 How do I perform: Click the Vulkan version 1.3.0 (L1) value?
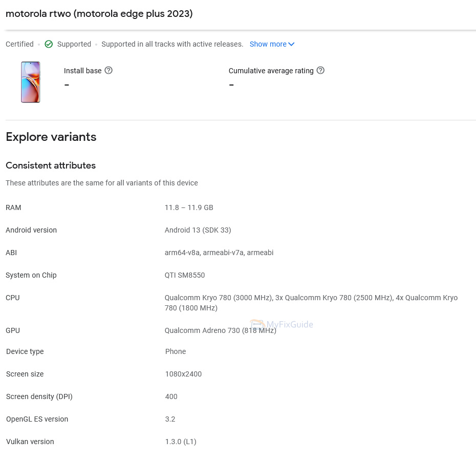pos(181,442)
